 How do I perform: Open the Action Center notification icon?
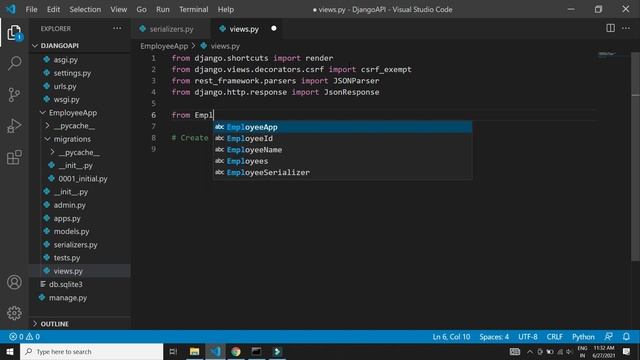(x=626, y=351)
